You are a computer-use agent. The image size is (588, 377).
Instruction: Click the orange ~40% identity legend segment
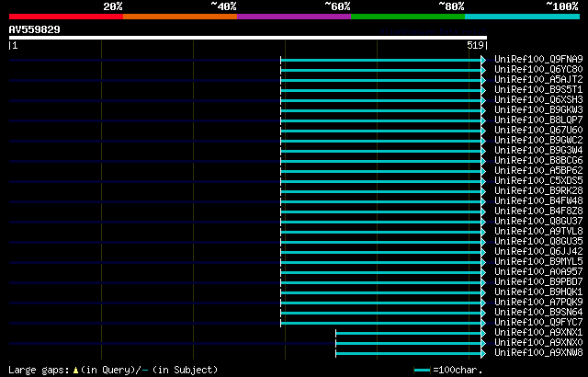[180, 17]
